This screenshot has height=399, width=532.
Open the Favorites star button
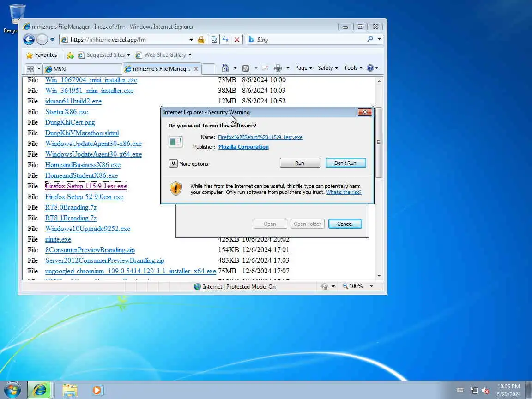(x=42, y=55)
